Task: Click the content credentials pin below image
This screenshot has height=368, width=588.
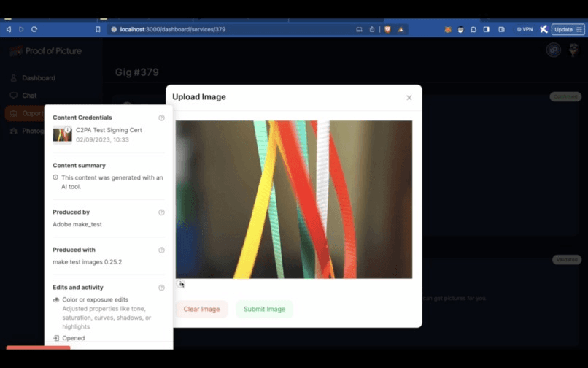Action: [181, 284]
